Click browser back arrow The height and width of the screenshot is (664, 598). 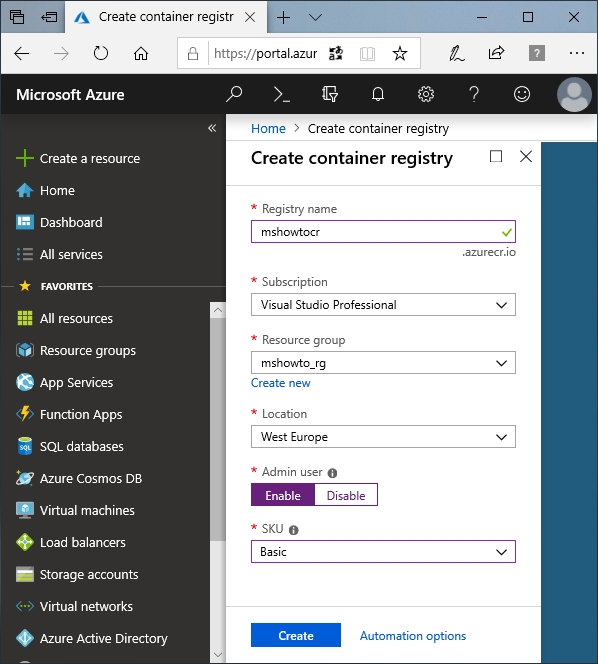pyautogui.click(x=22, y=54)
